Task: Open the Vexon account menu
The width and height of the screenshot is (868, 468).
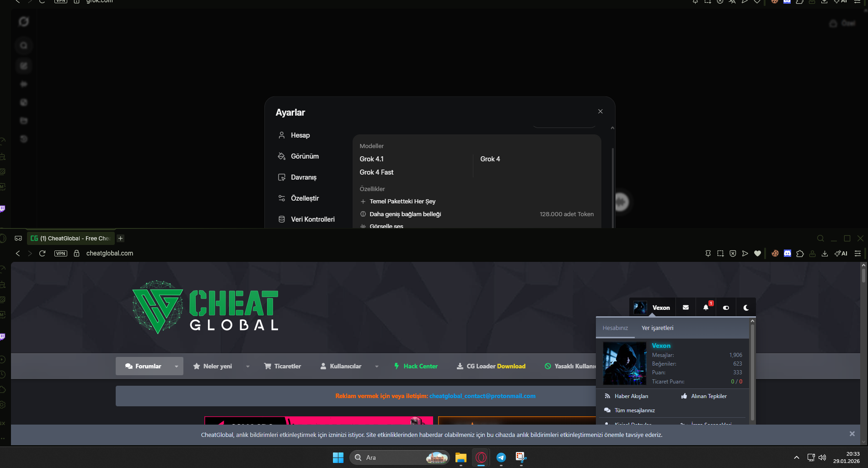Action: click(x=652, y=308)
